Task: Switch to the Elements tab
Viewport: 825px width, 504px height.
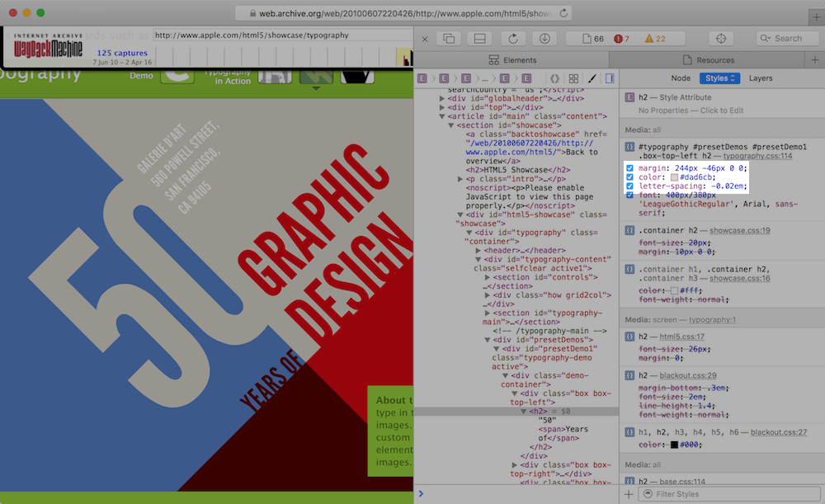Action: pos(512,60)
